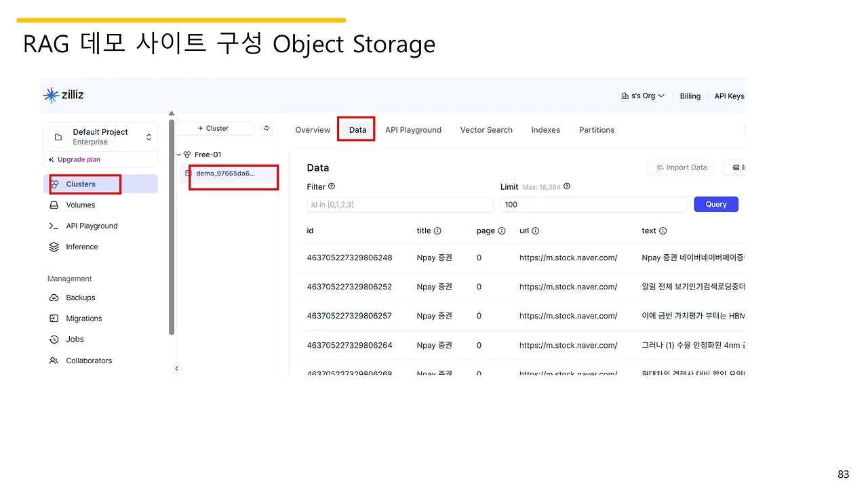Click the sidebar scroll-up arrow

(x=172, y=114)
